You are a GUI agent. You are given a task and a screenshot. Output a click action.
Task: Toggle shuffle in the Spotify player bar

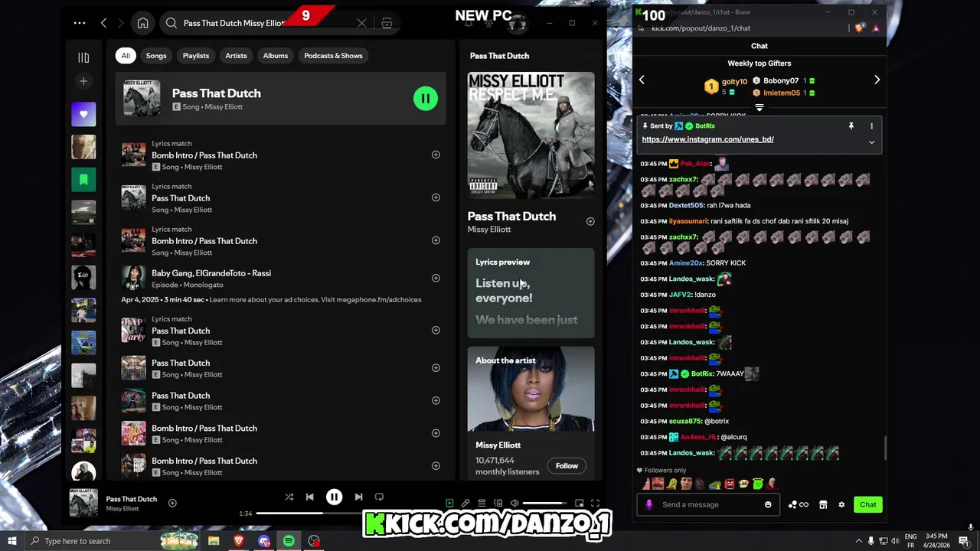click(289, 497)
